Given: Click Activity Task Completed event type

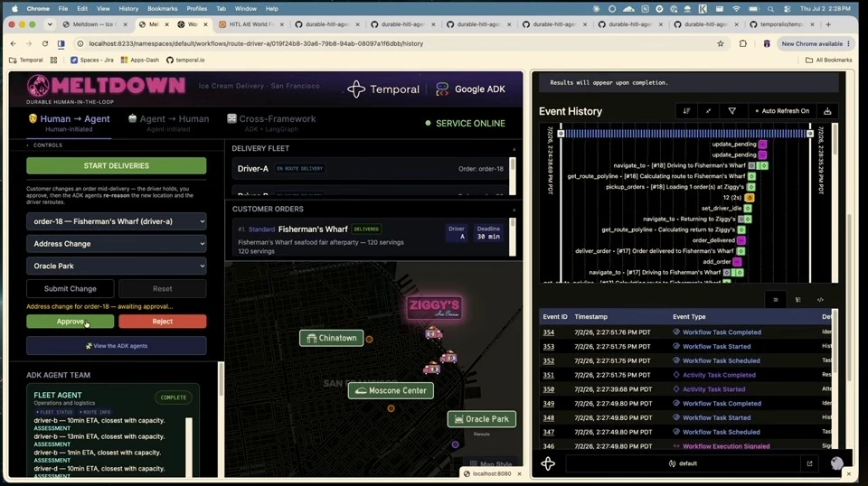Looking at the screenshot, I should point(719,375).
